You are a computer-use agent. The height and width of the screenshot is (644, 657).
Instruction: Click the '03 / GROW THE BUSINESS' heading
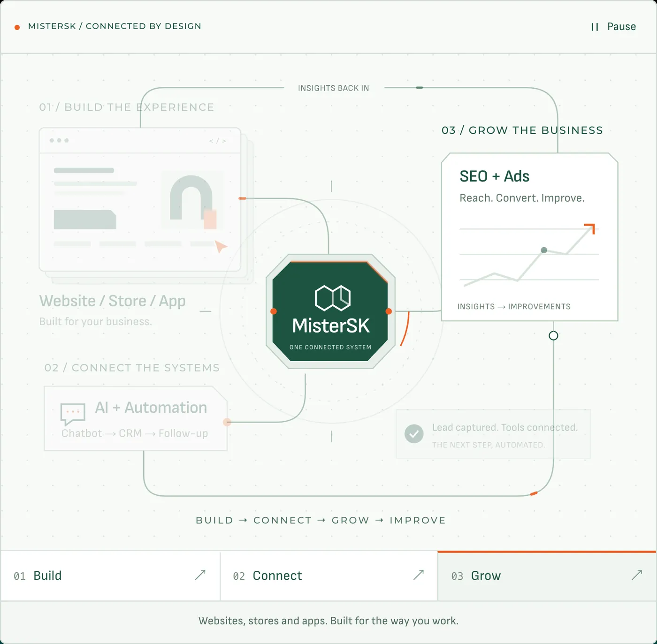(522, 130)
